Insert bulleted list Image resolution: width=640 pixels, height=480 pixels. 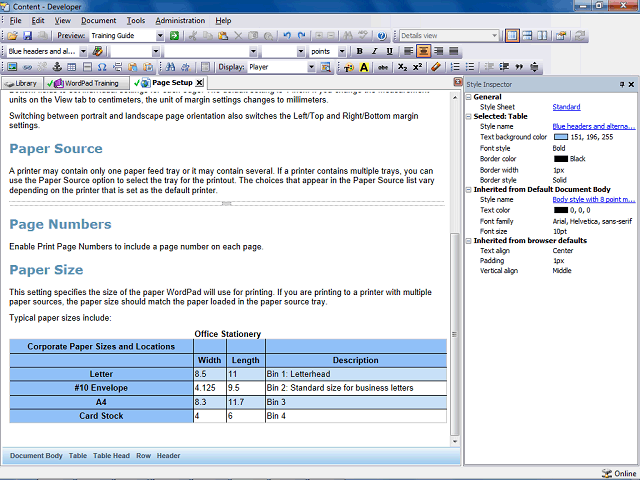click(470, 67)
